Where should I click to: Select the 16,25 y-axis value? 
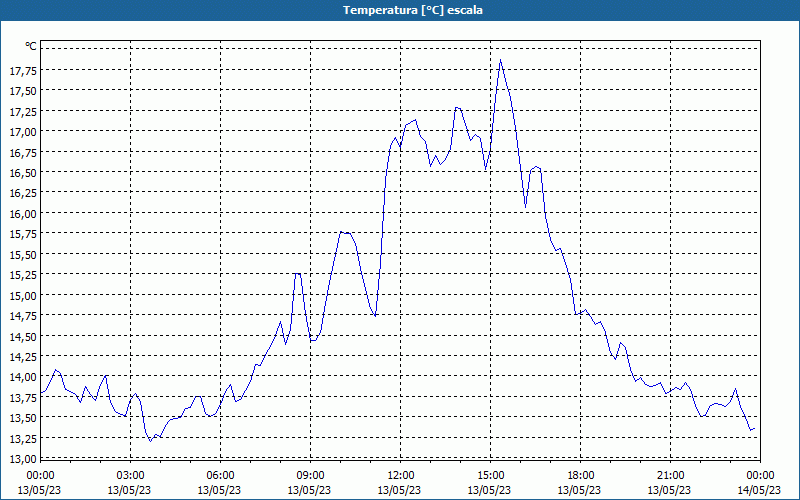(23, 193)
